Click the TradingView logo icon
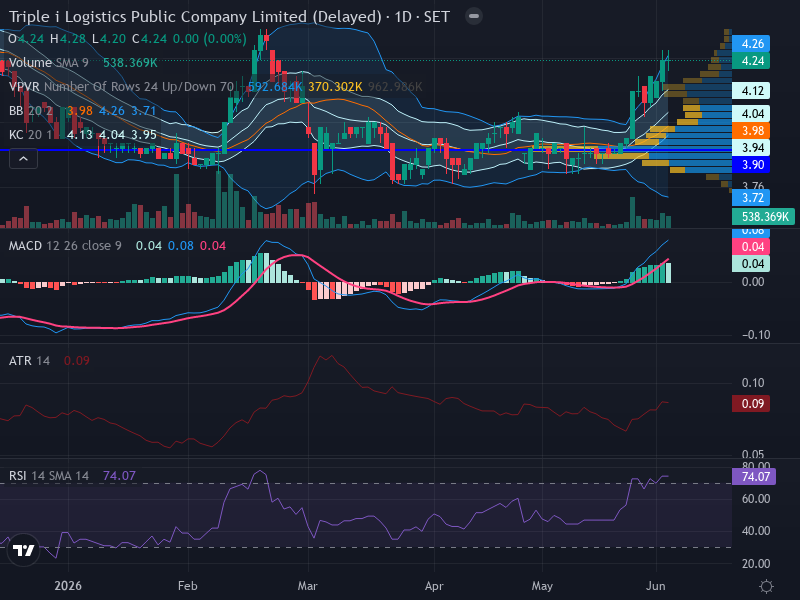The width and height of the screenshot is (800, 600). 23,550
